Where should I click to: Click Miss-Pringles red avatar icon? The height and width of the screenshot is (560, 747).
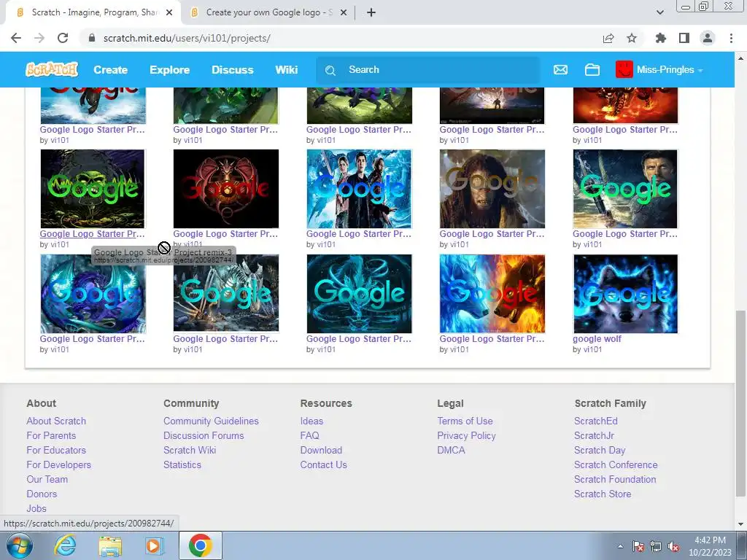(x=624, y=69)
